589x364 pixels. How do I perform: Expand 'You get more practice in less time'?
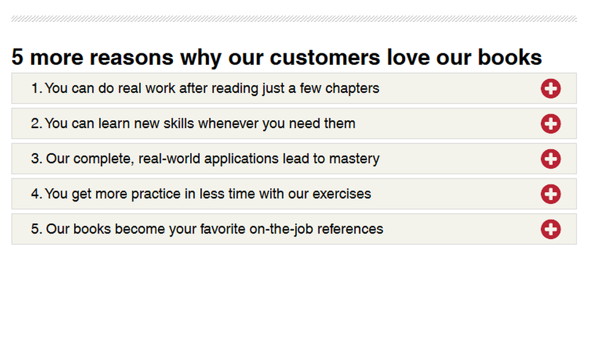coord(208,194)
